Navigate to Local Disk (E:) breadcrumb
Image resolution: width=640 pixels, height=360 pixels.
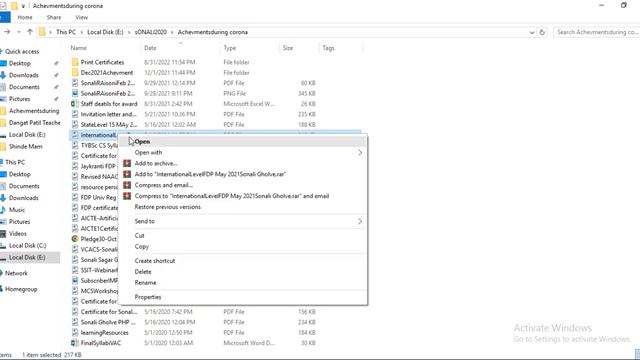pos(105,32)
